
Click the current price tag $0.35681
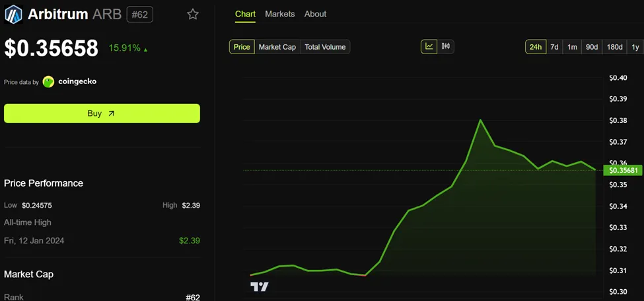click(623, 170)
